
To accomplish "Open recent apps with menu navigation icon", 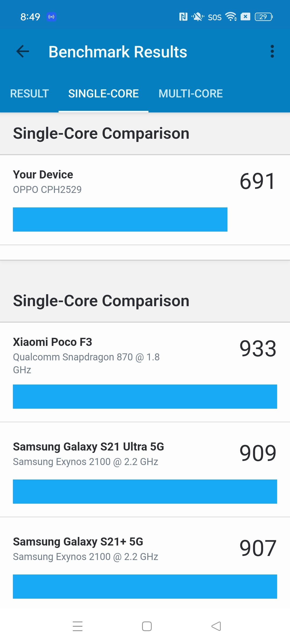I will (x=78, y=626).
